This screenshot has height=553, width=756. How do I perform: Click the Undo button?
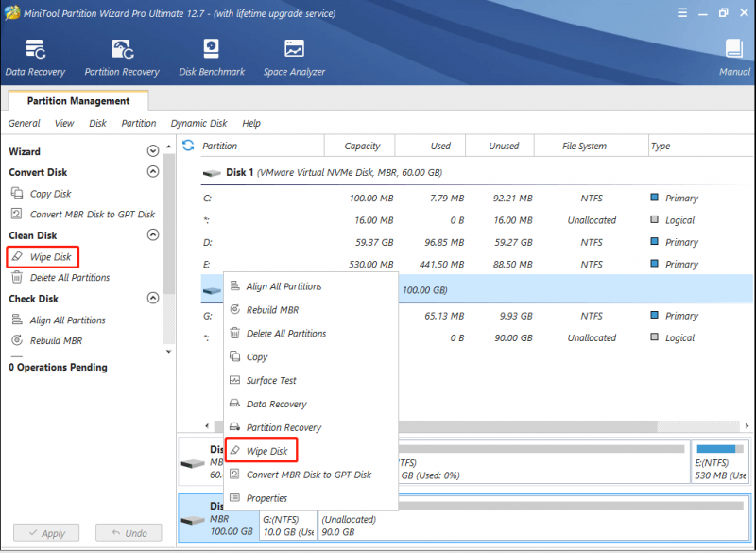coord(129,533)
